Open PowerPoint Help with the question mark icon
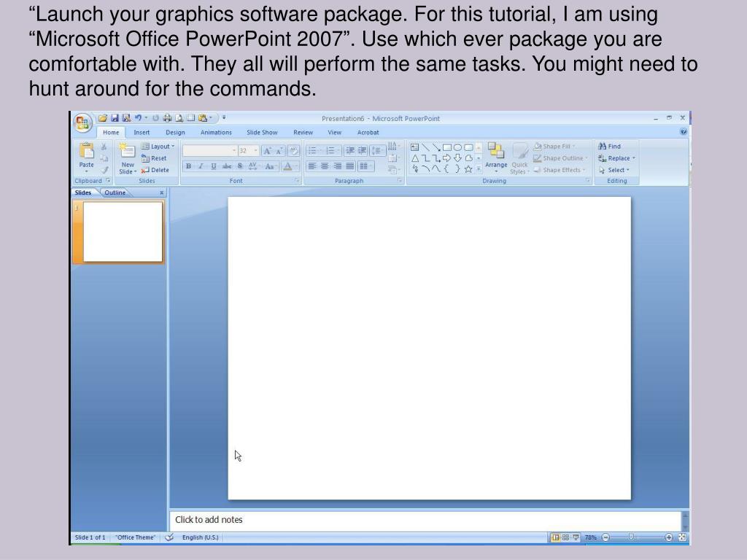This screenshot has height=560, width=747. tap(683, 132)
